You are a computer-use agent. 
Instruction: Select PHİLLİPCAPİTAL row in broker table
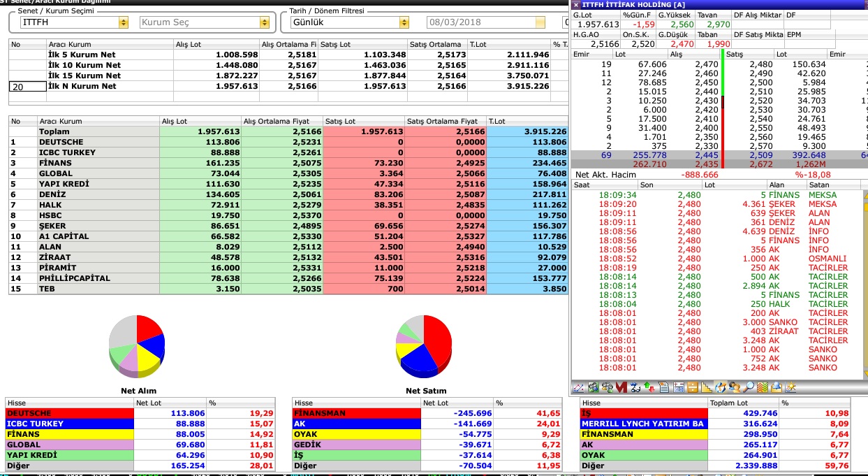[x=288, y=278]
